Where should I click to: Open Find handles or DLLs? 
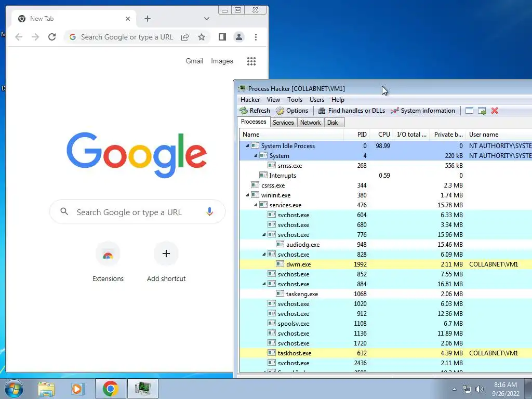point(352,111)
